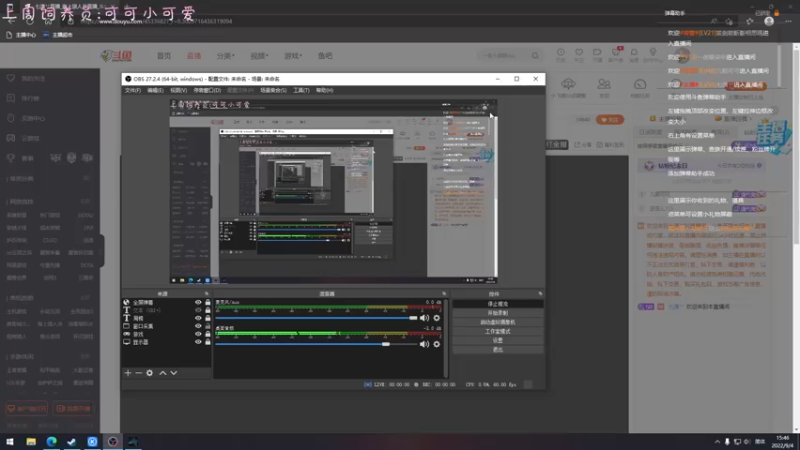Open OBS 帮助(H) menu
Image resolution: width=800 pixels, height=450 pixels.
[x=324, y=90]
